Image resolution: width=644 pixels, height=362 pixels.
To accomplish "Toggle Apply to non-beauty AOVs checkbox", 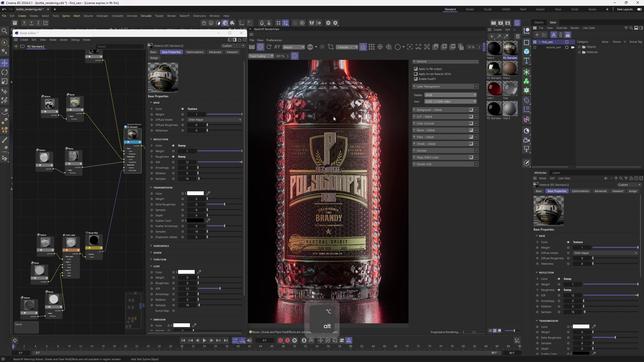I will (x=416, y=74).
